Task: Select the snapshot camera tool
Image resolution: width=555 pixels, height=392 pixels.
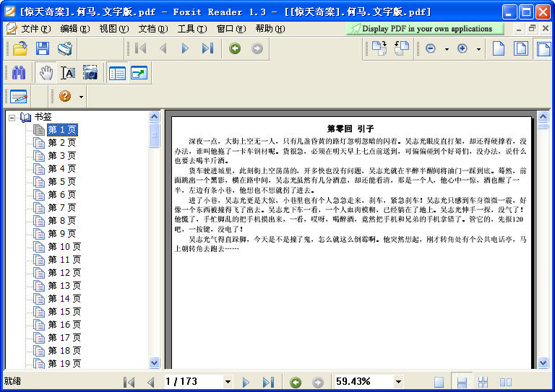Action: [x=90, y=72]
